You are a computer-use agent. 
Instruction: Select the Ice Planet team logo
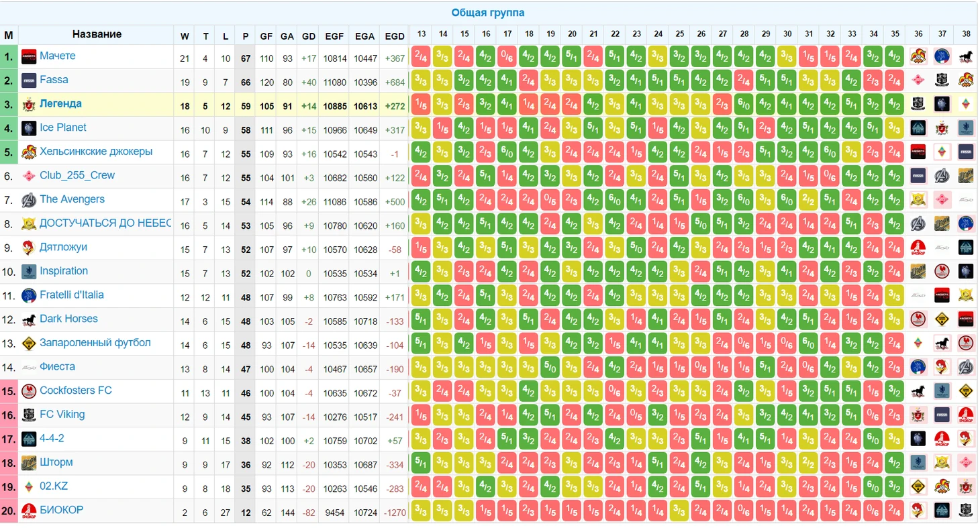pos(28,128)
